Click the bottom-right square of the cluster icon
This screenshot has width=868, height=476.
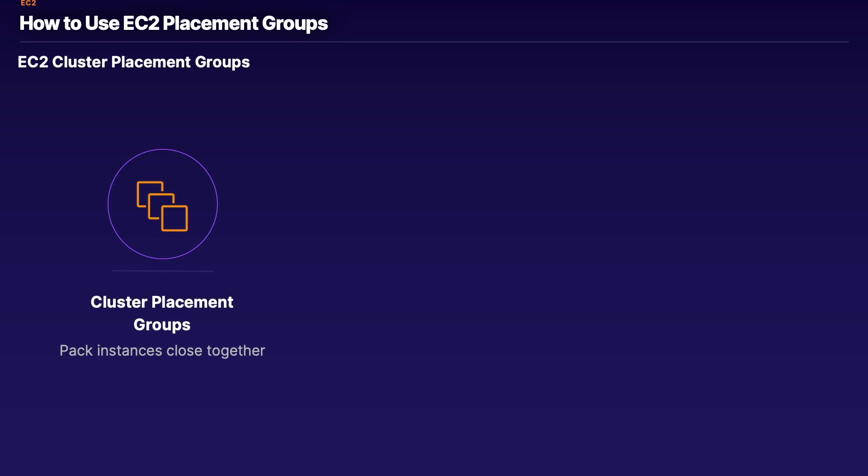[x=175, y=219]
